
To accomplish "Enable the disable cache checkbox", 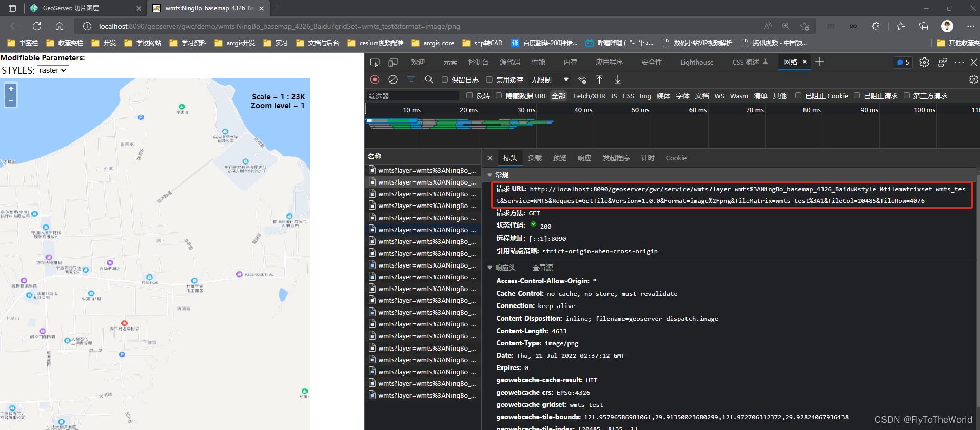I will pos(489,79).
